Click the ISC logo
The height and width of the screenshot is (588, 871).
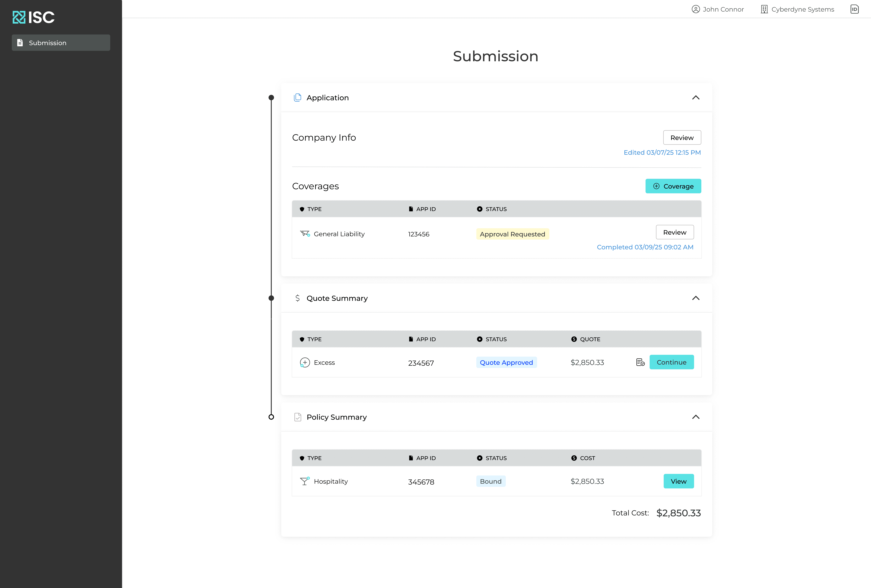coord(33,17)
